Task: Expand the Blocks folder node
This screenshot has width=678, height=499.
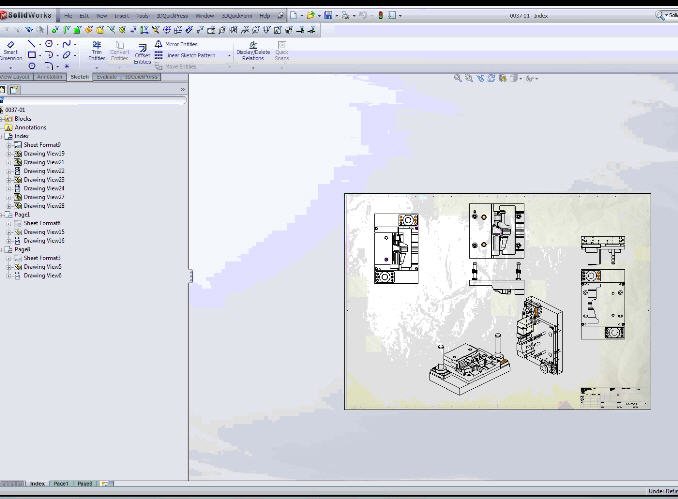Action: coord(2,119)
